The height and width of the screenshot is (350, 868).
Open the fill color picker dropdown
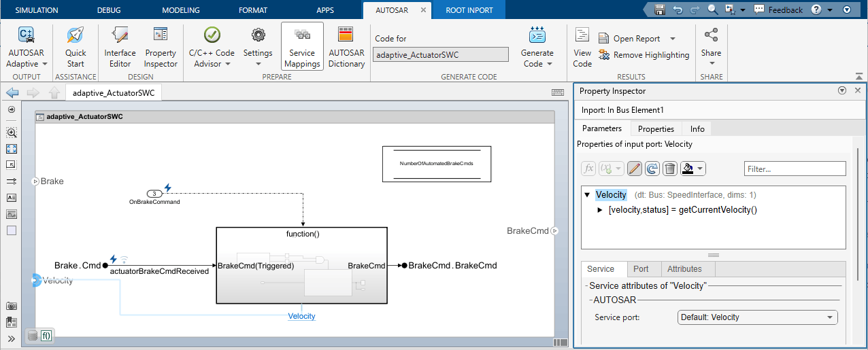click(701, 169)
